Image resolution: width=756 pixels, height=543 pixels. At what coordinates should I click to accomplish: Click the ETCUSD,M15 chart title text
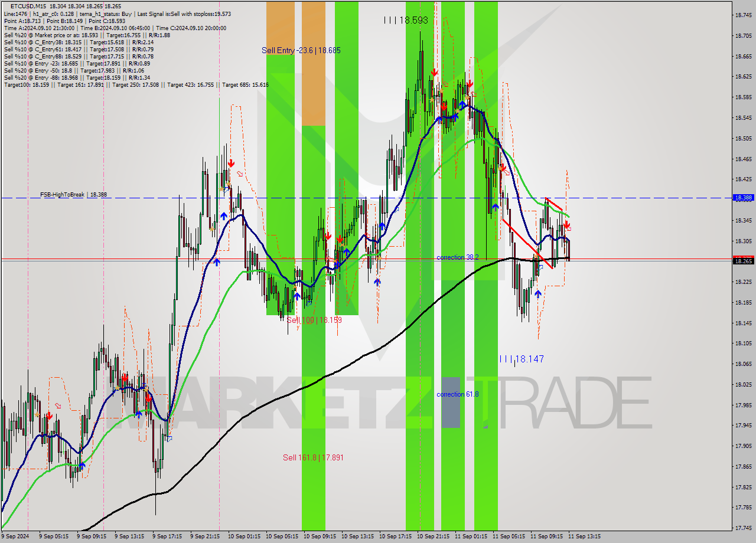29,6
